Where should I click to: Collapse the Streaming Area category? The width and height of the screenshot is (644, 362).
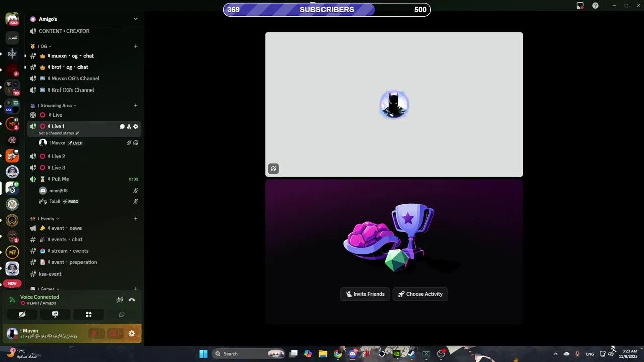[x=56, y=106]
